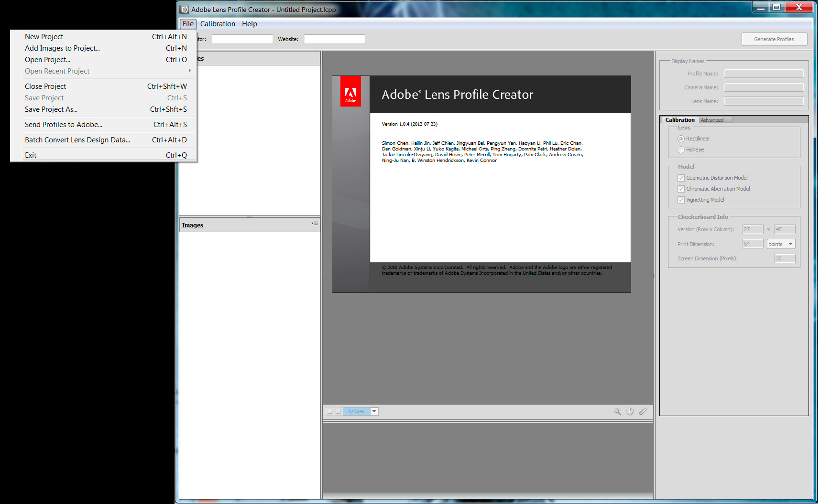The height and width of the screenshot is (504, 820).
Task: Click the Website input field
Action: point(334,39)
